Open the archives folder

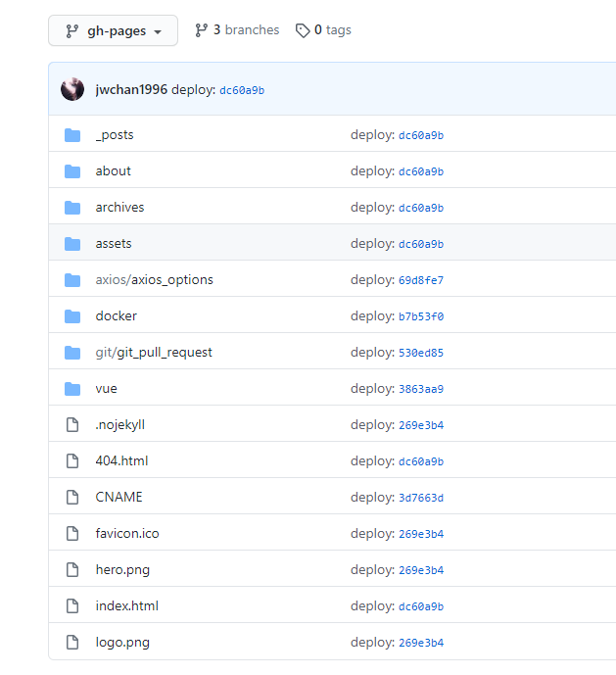point(119,207)
